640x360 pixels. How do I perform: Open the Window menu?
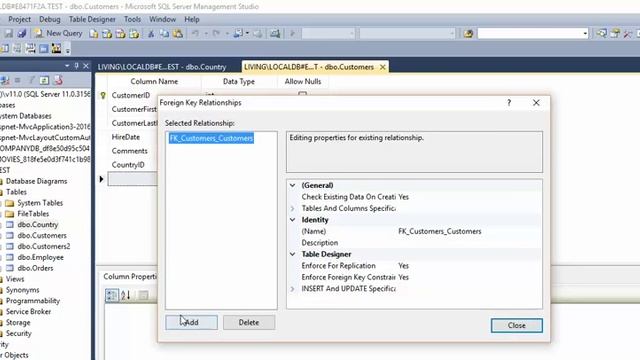[x=162, y=19]
